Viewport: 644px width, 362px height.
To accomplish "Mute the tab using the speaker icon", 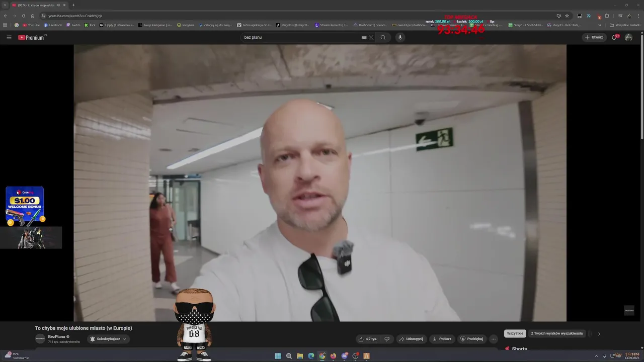I will coord(58,5).
